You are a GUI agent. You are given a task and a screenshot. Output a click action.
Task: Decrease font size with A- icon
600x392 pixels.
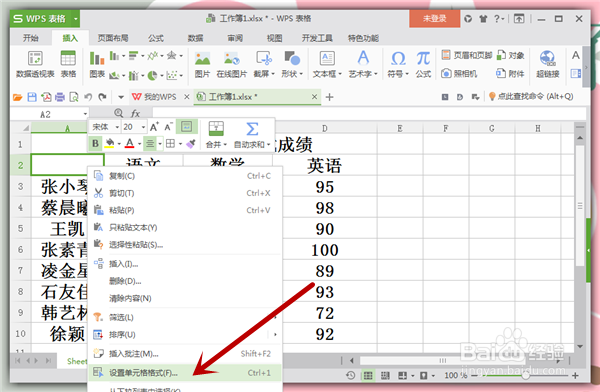[x=168, y=127]
